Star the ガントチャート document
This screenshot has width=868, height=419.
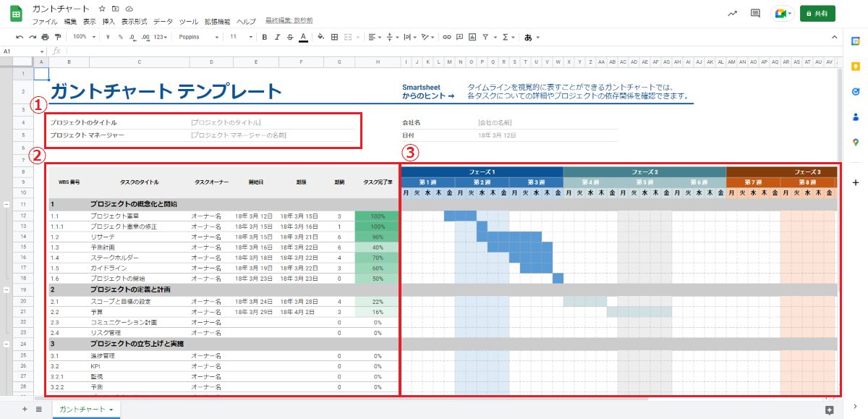tap(102, 8)
